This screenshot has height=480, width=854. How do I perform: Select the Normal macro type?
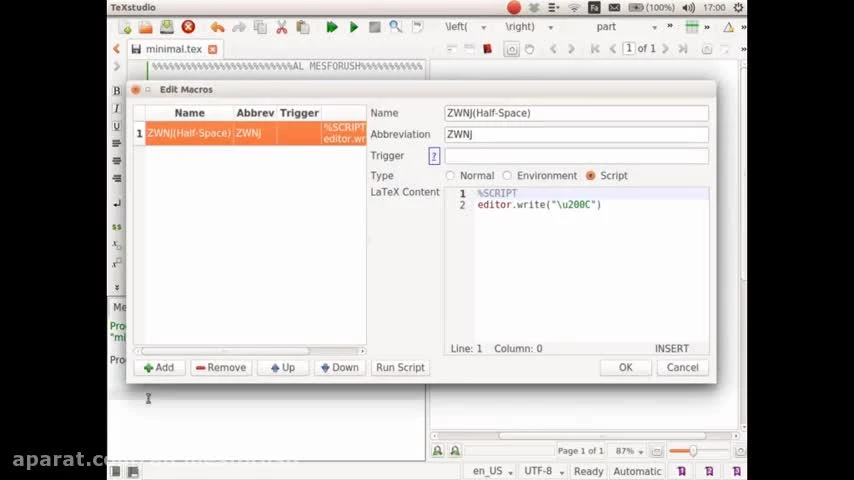[x=450, y=176]
